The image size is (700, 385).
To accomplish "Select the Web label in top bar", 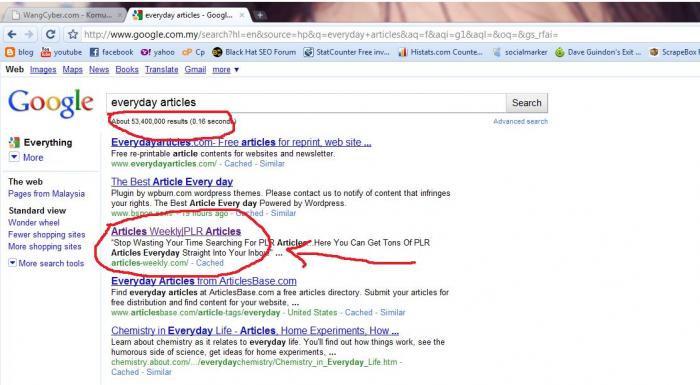I will click(x=14, y=69).
